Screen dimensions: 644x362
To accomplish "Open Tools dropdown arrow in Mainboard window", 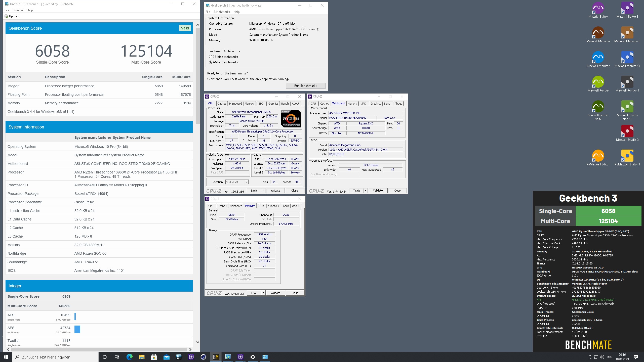I will coord(366,191).
